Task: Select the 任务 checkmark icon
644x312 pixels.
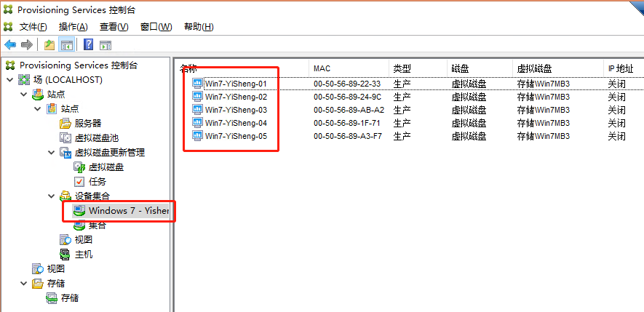Action: [79, 181]
